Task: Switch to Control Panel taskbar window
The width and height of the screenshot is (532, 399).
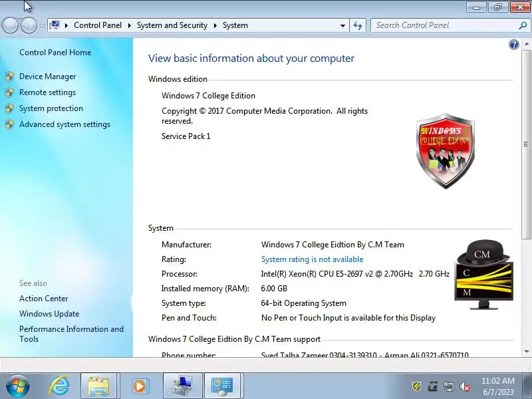Action: click(222, 386)
